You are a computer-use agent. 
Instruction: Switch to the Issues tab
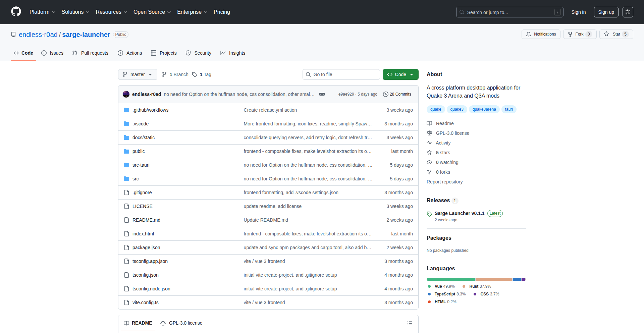tap(53, 53)
